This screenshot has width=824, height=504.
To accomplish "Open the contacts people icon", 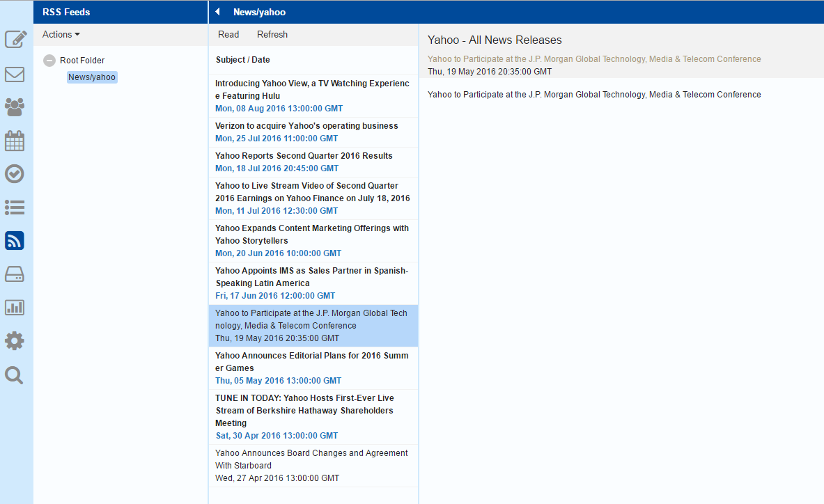I will [x=15, y=107].
